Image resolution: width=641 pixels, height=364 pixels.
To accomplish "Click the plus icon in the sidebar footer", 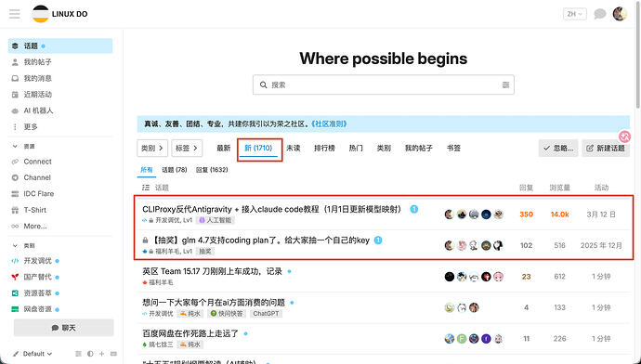I will (102, 354).
